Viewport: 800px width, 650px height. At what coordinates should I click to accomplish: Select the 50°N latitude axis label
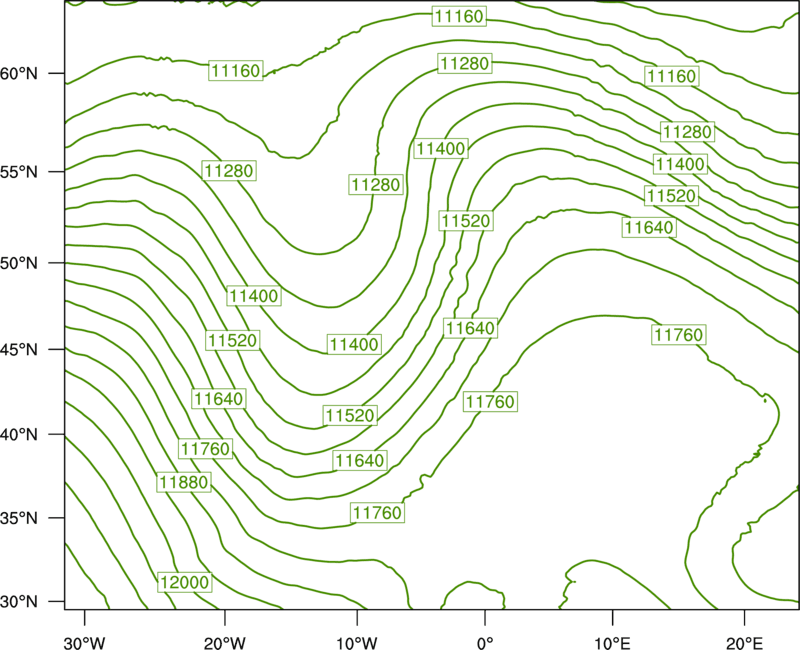click(x=19, y=263)
